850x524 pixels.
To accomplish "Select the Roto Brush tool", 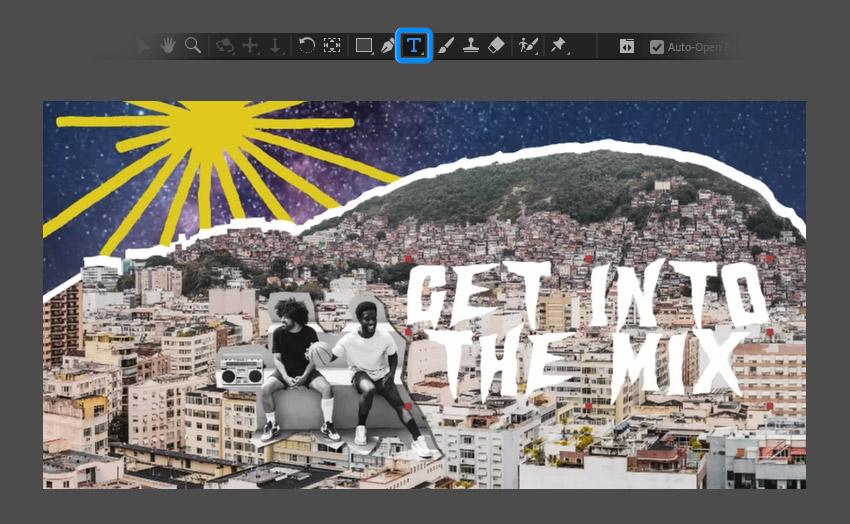I will (527, 46).
